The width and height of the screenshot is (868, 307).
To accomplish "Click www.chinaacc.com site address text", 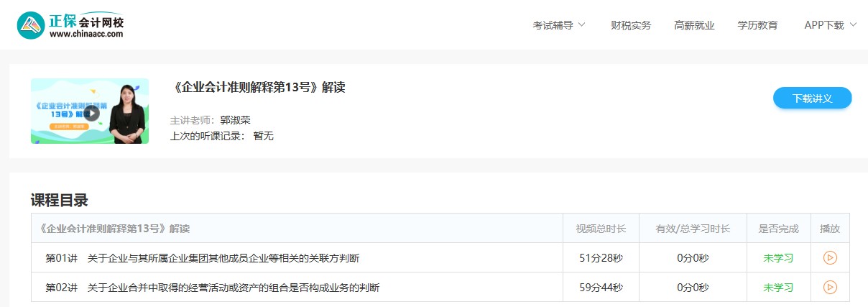I will coord(86,34).
